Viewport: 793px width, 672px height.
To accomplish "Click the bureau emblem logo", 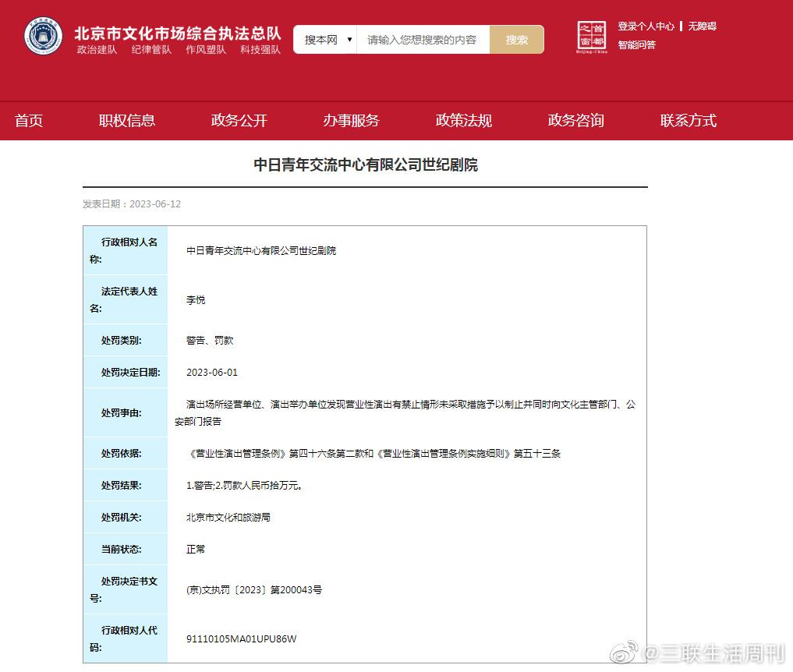I will click(x=44, y=36).
